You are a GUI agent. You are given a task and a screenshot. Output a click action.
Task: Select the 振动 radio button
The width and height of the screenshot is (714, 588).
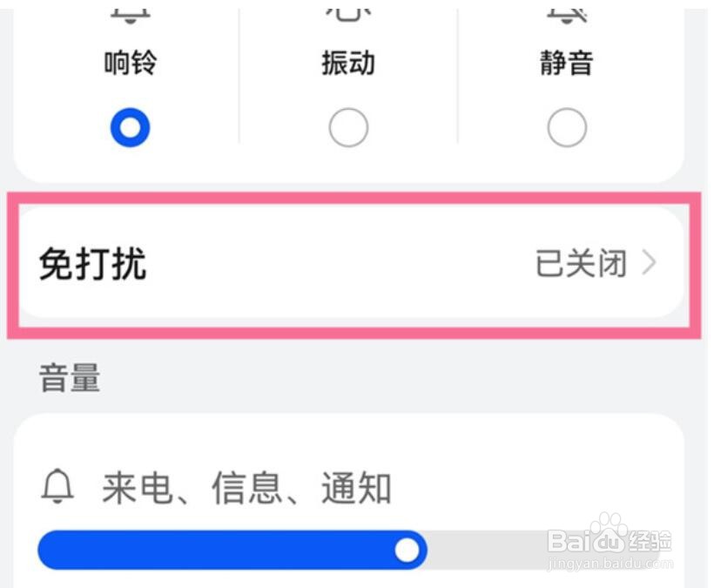point(348,129)
